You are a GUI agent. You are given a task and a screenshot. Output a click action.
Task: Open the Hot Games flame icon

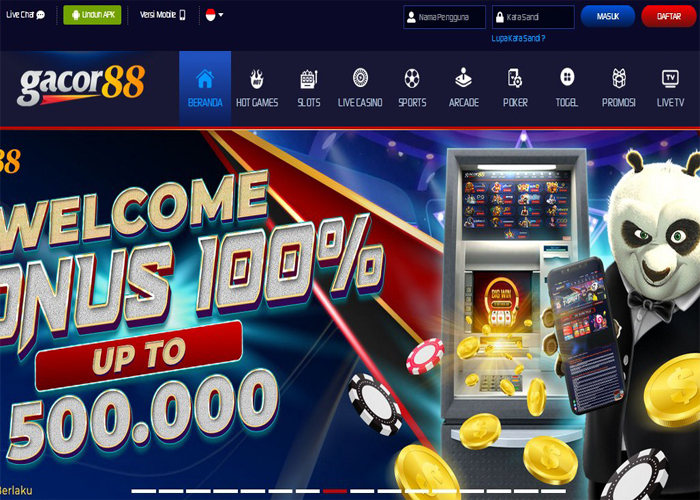[x=257, y=79]
